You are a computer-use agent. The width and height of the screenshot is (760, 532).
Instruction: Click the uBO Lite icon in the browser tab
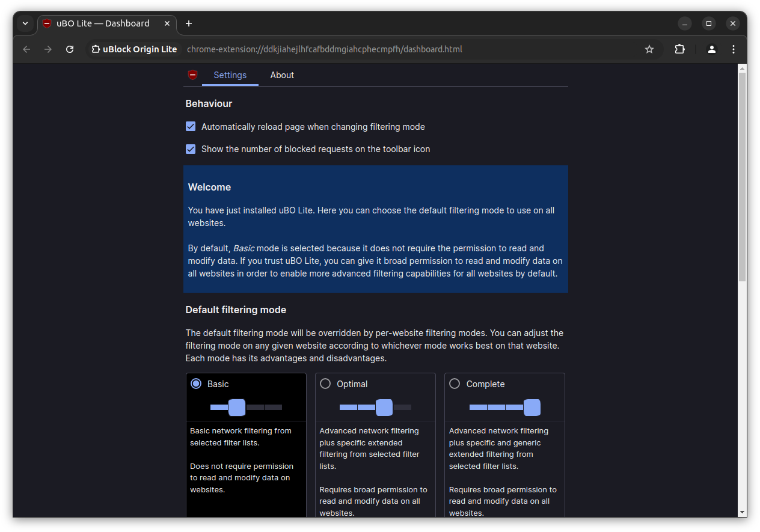pyautogui.click(x=47, y=23)
